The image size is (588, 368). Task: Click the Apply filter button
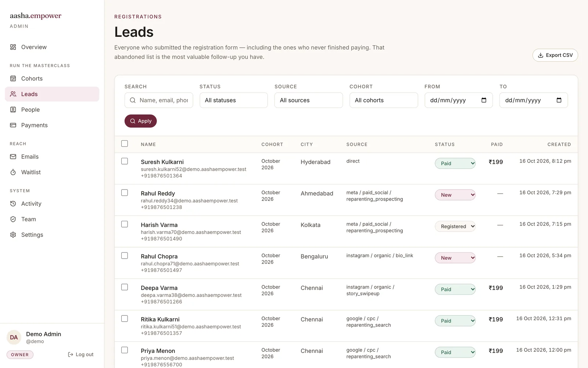pos(140,121)
